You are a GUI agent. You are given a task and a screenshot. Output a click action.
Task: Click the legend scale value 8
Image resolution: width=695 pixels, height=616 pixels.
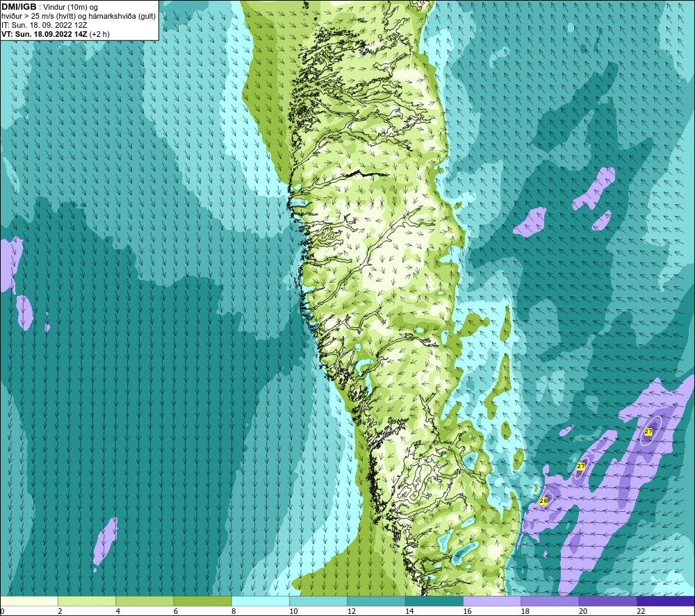coord(234,611)
